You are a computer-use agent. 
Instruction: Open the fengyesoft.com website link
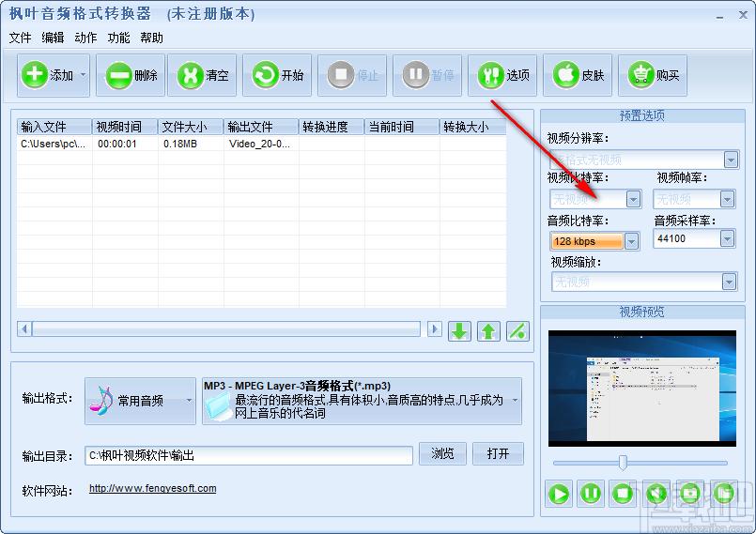coord(153,488)
